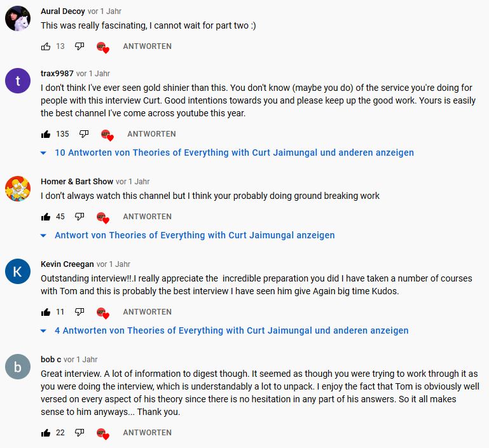Show the reply under Homer & Bart Show

(x=194, y=235)
